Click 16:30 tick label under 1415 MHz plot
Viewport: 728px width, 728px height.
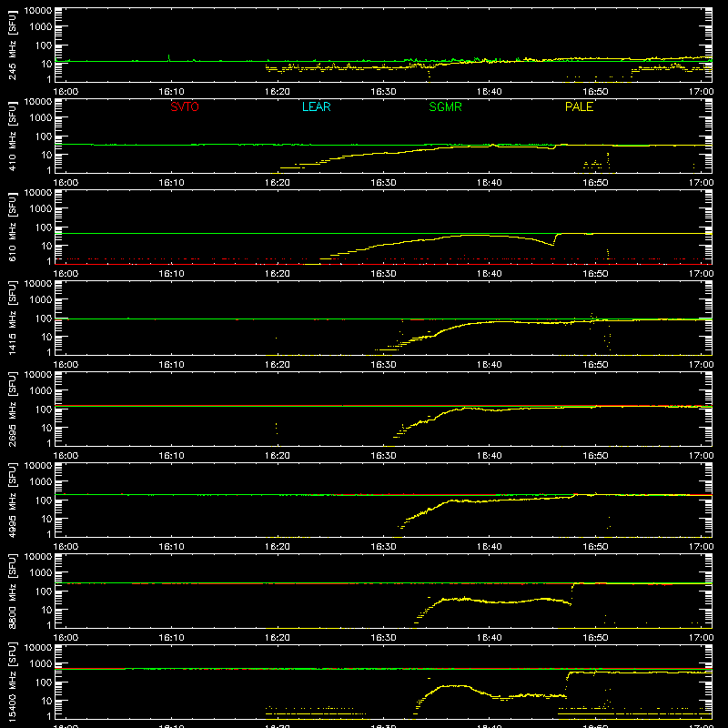tap(383, 365)
